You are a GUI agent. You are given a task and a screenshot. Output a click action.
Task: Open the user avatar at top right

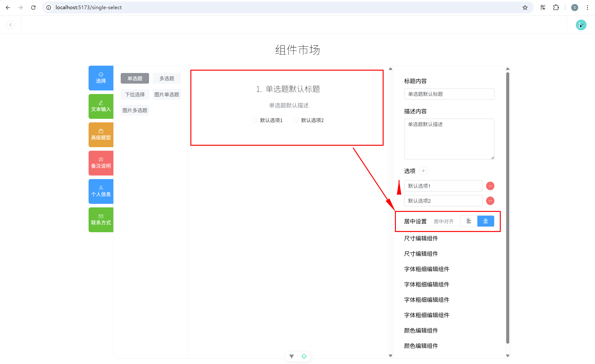(x=581, y=25)
